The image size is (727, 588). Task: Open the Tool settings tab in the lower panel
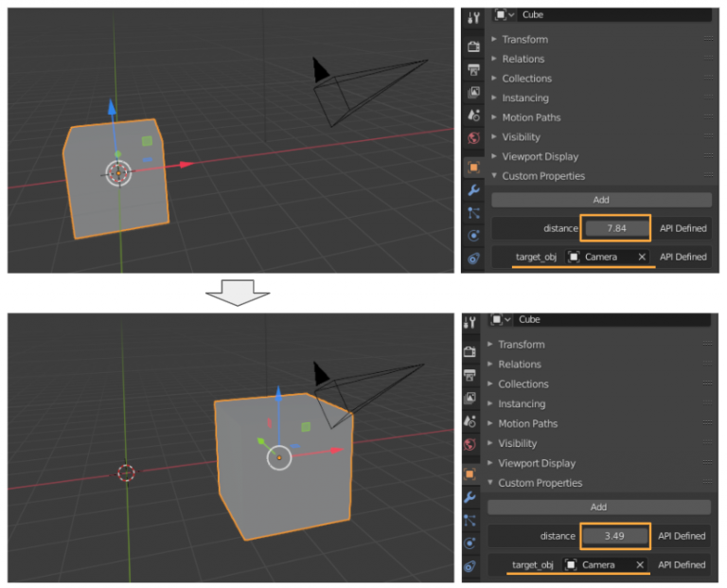coord(470,323)
